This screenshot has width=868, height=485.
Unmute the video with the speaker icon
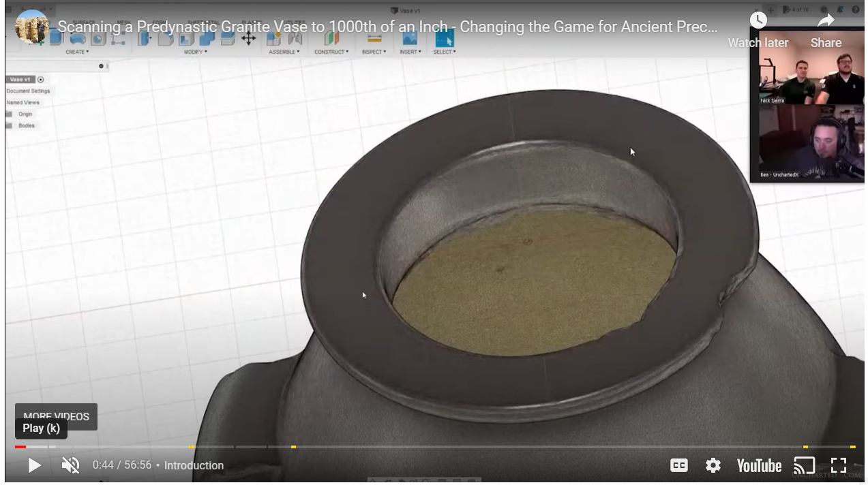(x=70, y=465)
